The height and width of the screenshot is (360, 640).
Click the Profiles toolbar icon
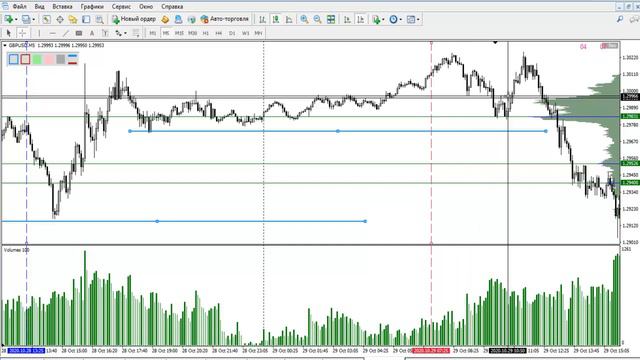(26, 19)
